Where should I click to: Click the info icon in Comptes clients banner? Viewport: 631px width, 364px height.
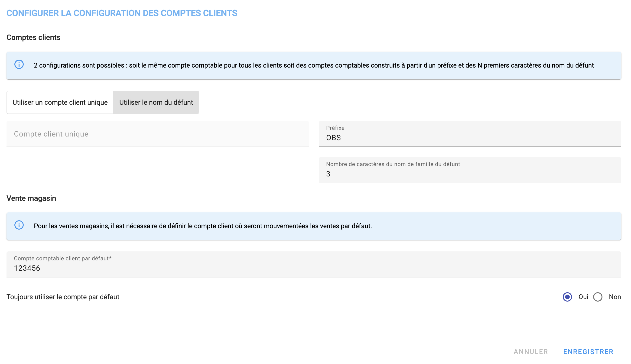(x=19, y=65)
